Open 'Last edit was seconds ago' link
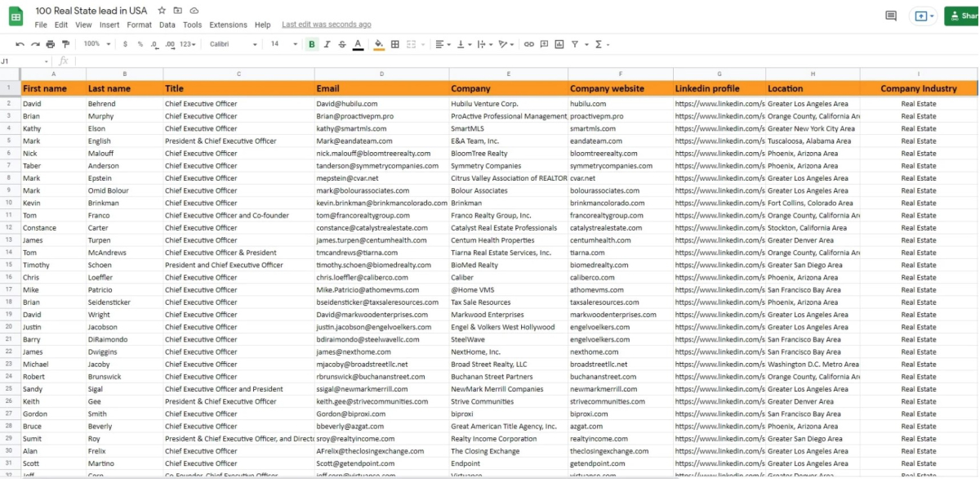The image size is (980, 479). 326,25
